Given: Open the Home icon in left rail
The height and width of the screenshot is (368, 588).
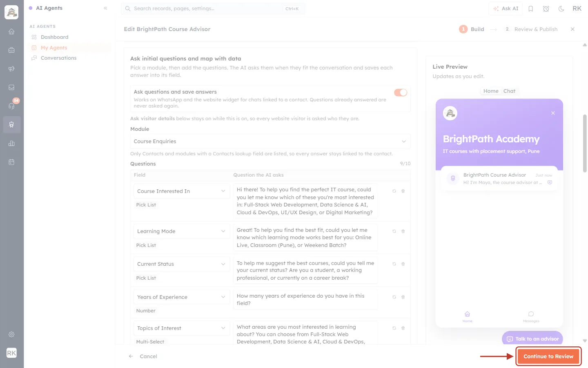Looking at the screenshot, I should click(x=11, y=31).
